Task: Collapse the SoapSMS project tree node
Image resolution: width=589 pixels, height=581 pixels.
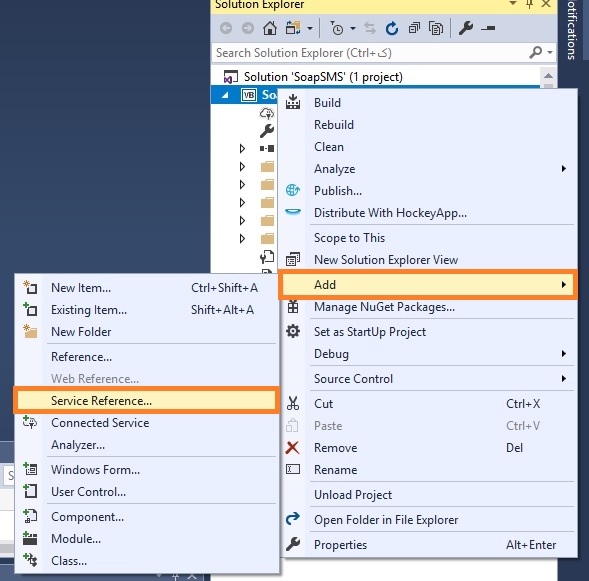Action: 225,95
